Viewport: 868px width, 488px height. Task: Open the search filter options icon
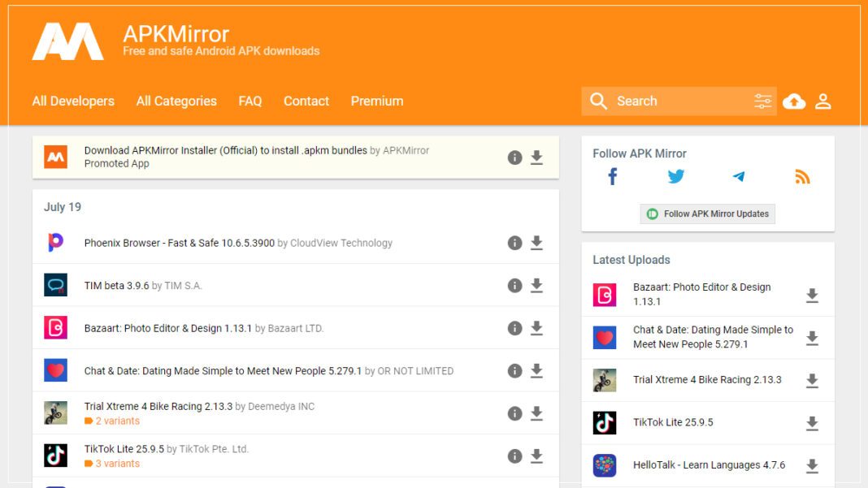click(763, 101)
